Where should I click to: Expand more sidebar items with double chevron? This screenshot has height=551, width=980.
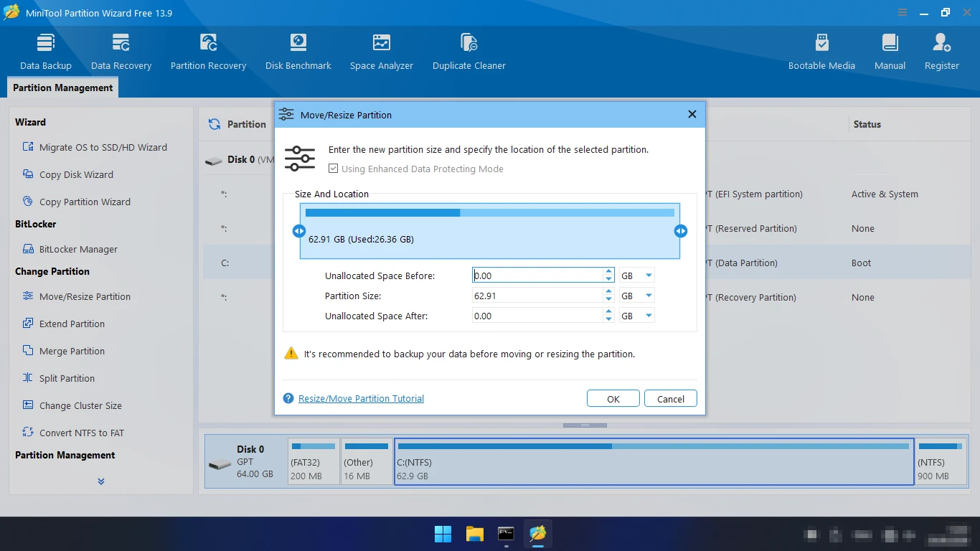[x=101, y=481]
